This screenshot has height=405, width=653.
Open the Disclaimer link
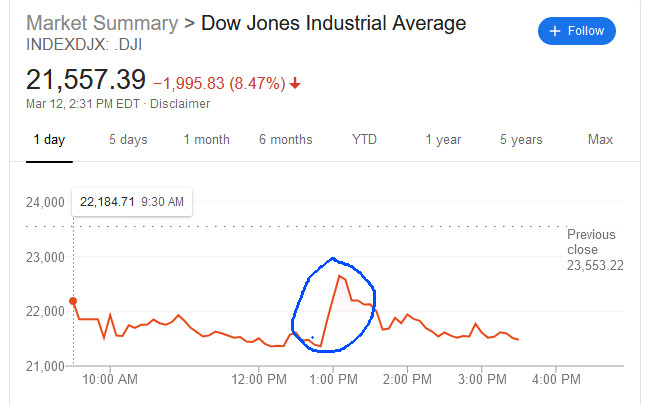180,104
